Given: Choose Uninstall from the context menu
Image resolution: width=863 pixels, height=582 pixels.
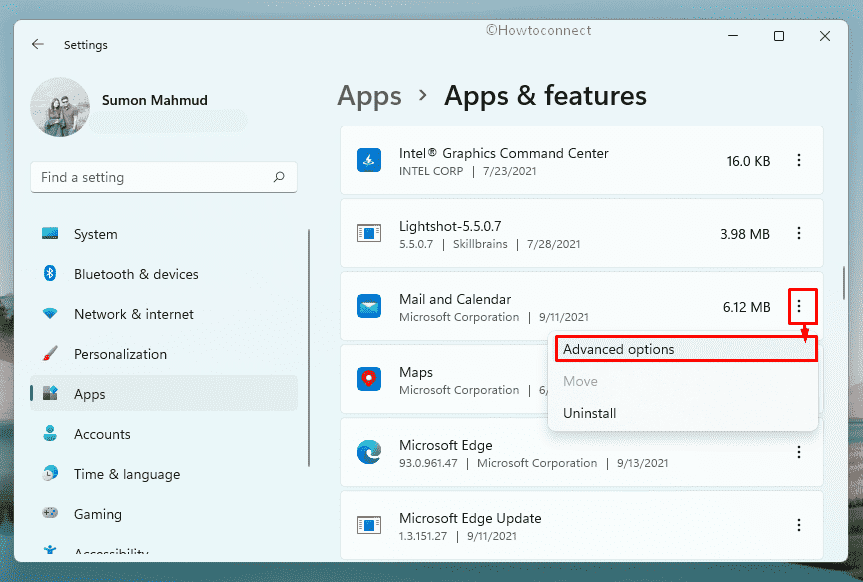Looking at the screenshot, I should [x=590, y=413].
